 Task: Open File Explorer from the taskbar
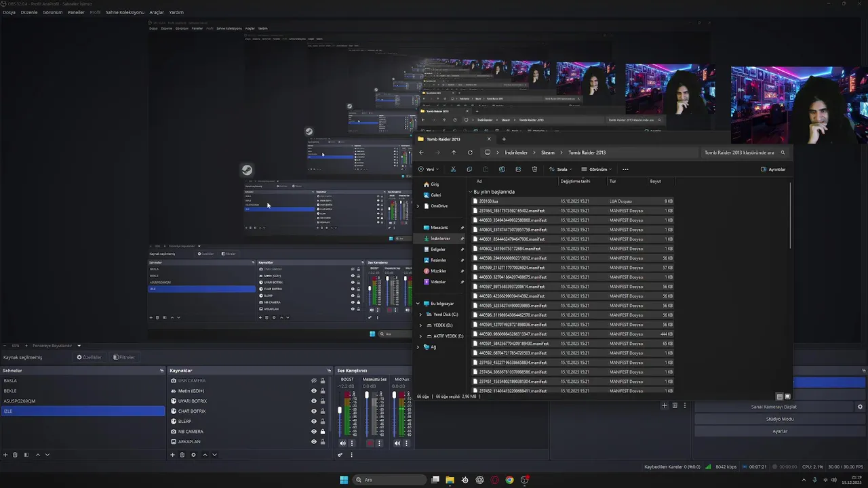pos(450,480)
